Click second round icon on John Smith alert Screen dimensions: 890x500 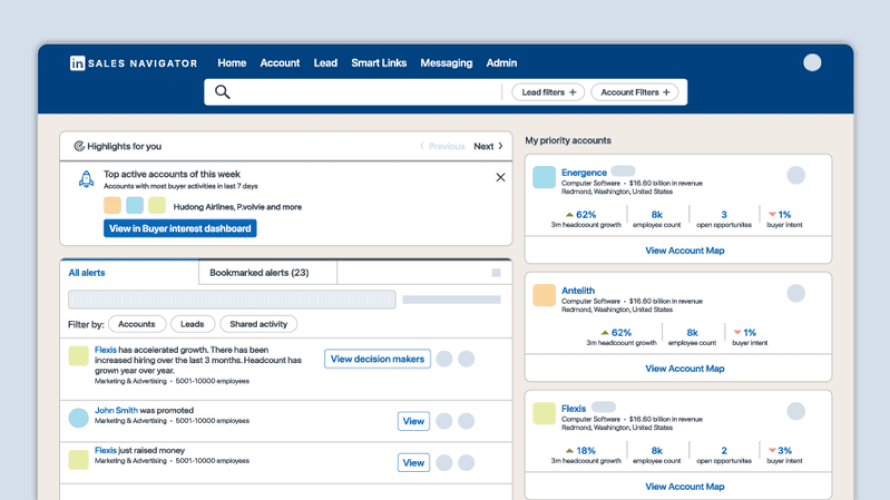tap(466, 421)
